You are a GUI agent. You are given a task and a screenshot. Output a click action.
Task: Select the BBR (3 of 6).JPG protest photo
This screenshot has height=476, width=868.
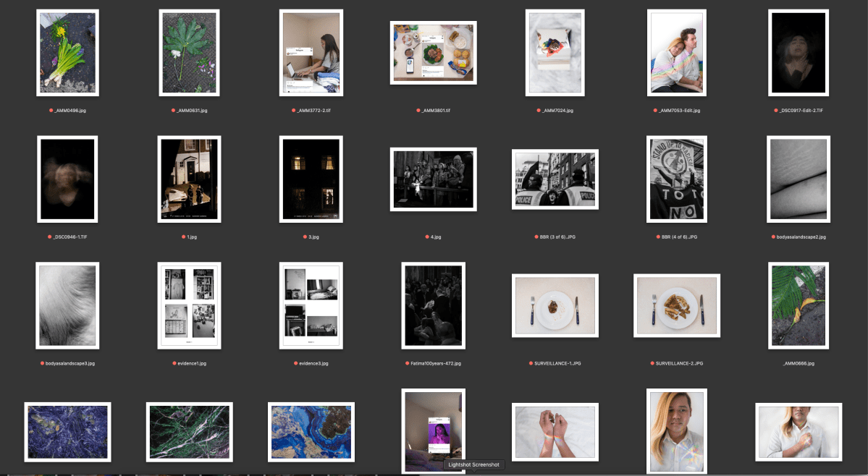(555, 179)
